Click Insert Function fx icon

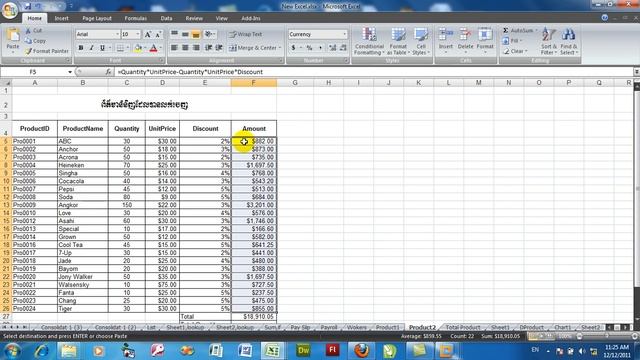[x=108, y=72]
